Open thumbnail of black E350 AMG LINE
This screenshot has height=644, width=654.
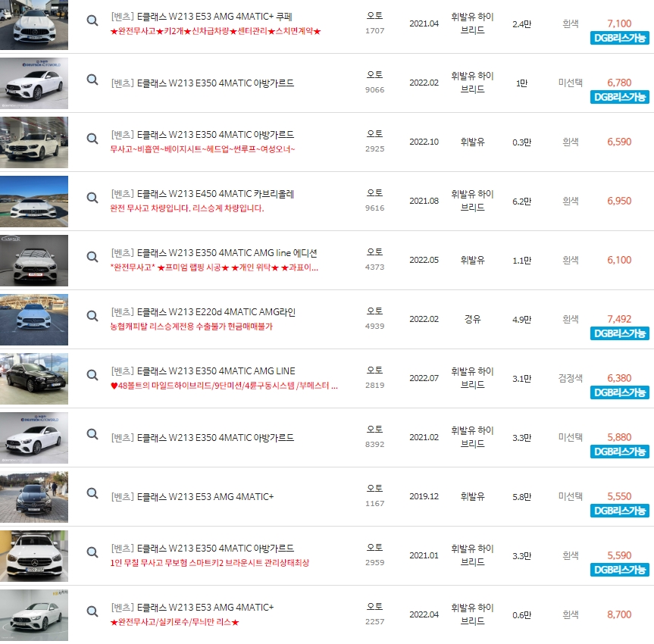34,379
